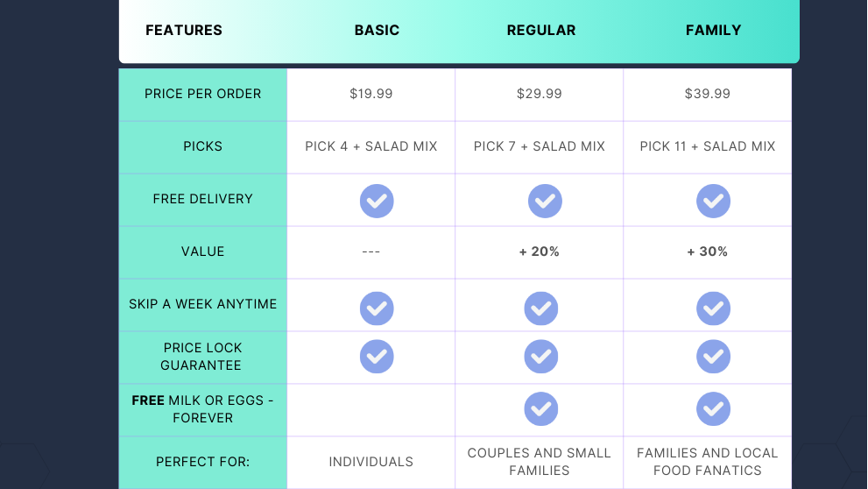The image size is (868, 489).
Task: Click Basic plan Price Lock Guarantee checkmark
Action: (x=377, y=357)
